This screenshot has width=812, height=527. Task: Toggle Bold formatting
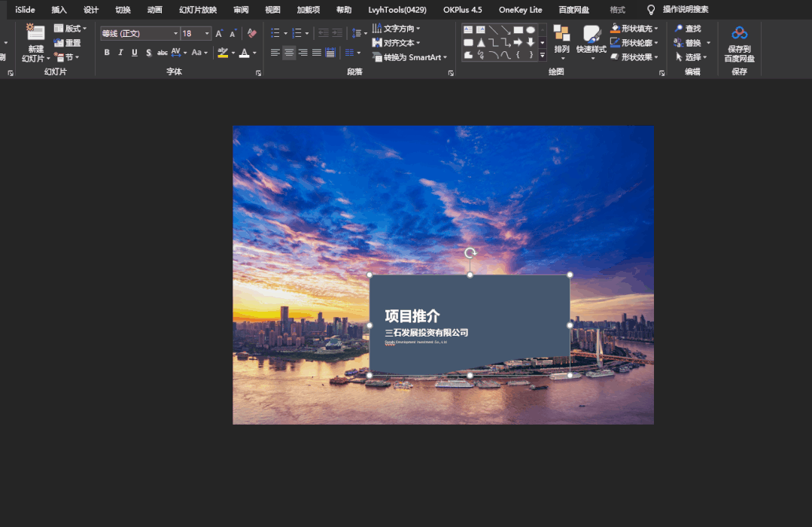click(x=107, y=53)
